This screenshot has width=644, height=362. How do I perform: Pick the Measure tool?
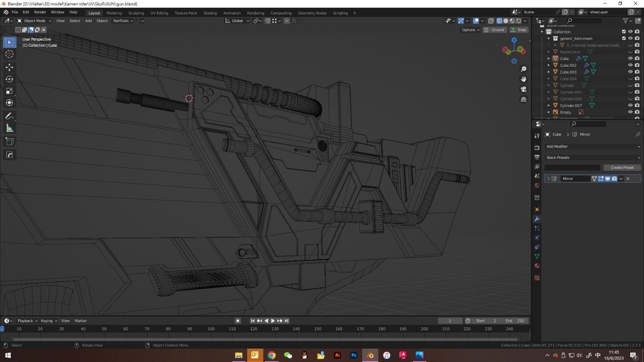[9, 128]
